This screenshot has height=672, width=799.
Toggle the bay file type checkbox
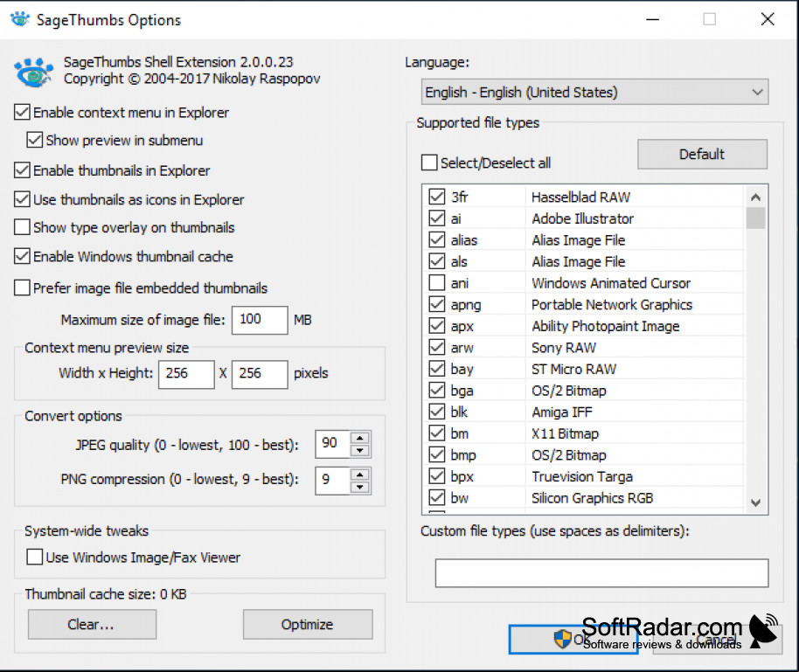click(437, 369)
